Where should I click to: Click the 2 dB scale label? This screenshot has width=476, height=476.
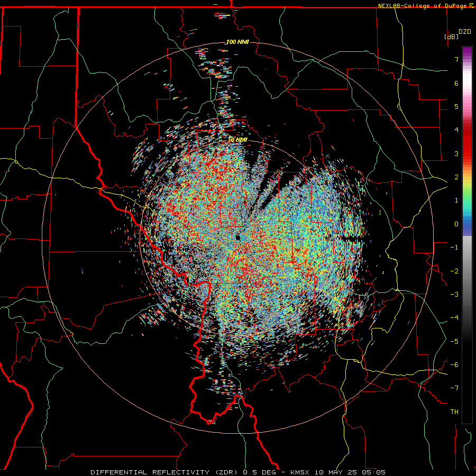[456, 177]
